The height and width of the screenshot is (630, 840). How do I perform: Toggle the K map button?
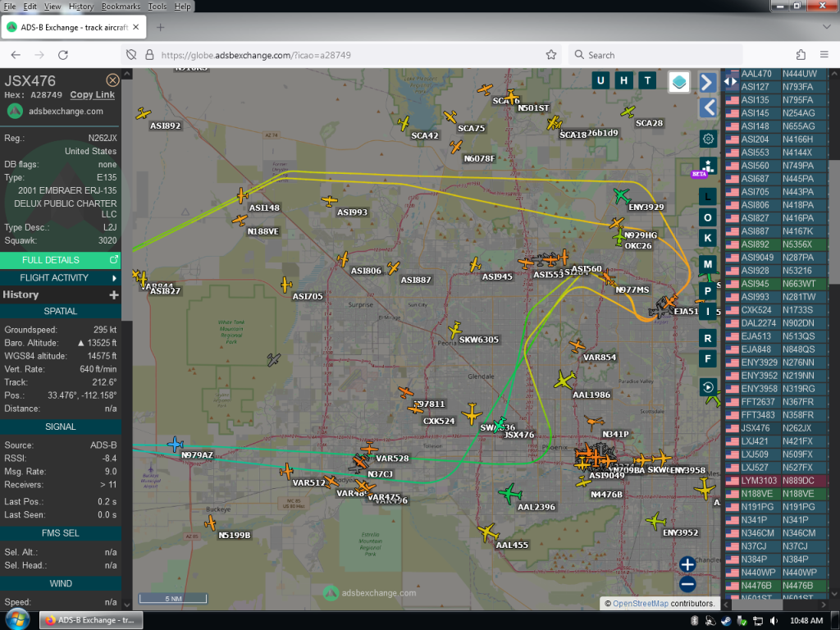(708, 238)
